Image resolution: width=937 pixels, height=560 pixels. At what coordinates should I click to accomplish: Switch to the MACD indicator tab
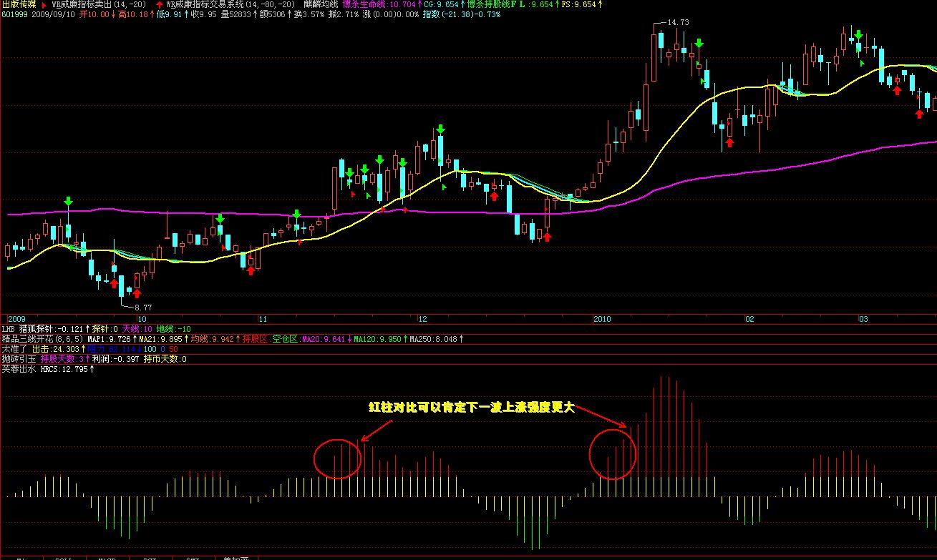point(107,557)
